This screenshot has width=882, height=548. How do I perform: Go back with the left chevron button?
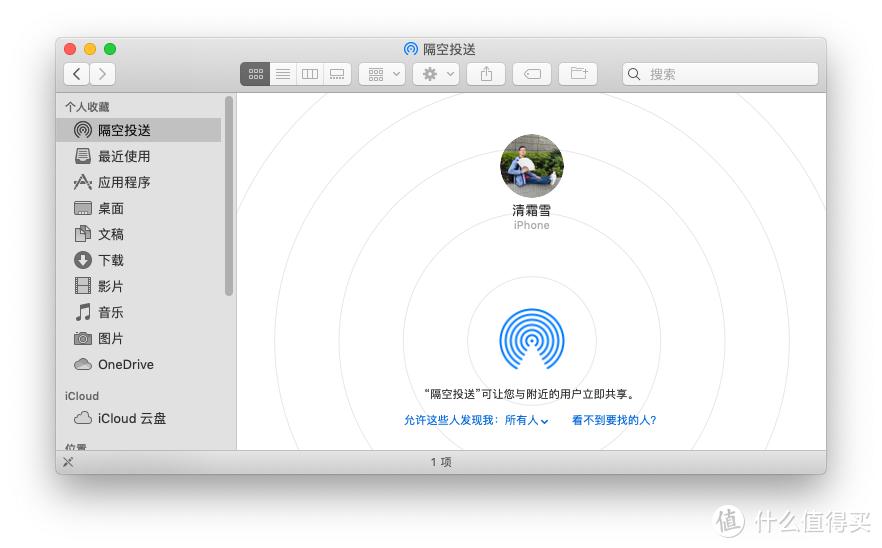pyautogui.click(x=77, y=74)
